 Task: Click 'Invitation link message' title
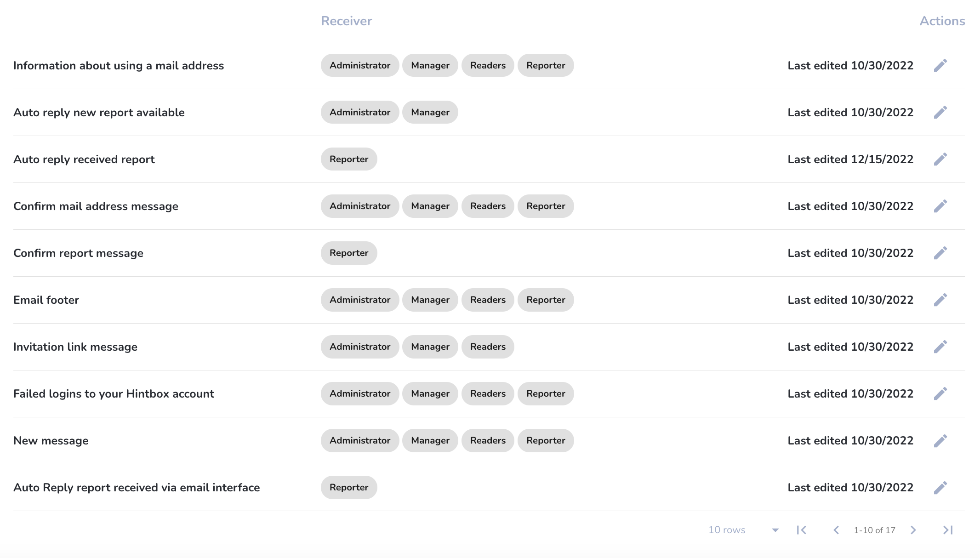point(75,347)
